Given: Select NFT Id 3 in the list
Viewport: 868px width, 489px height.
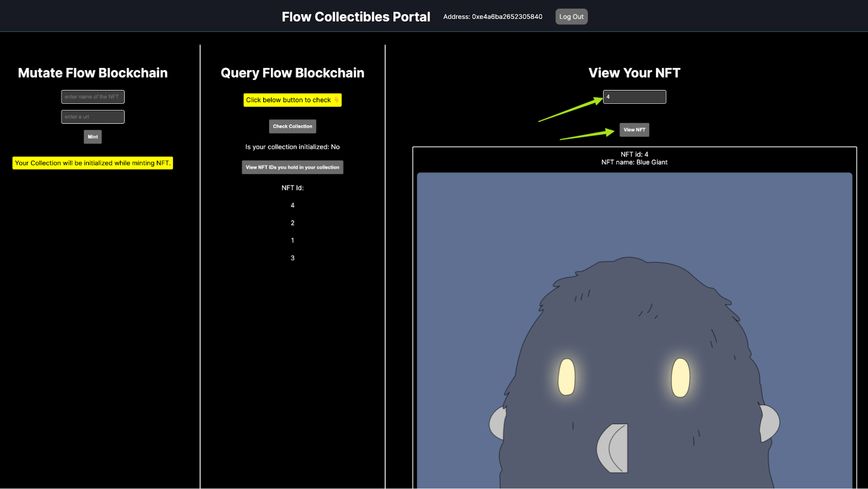Looking at the screenshot, I should [x=292, y=257].
